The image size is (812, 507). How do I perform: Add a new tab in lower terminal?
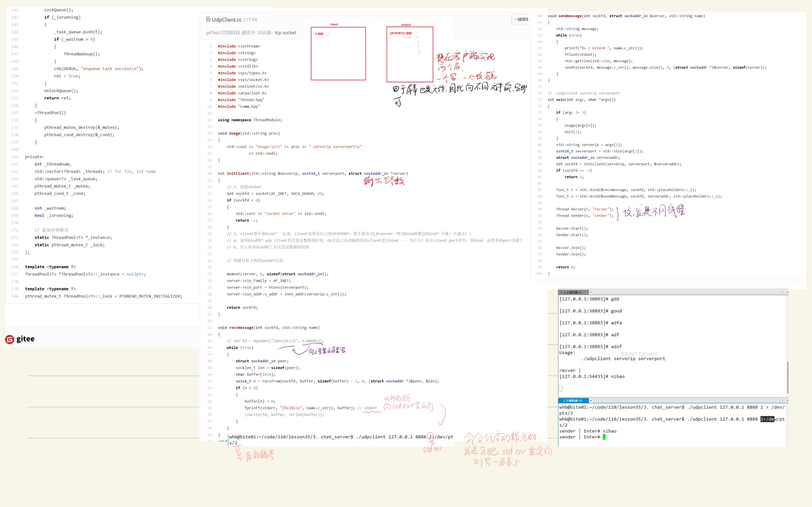(x=591, y=401)
